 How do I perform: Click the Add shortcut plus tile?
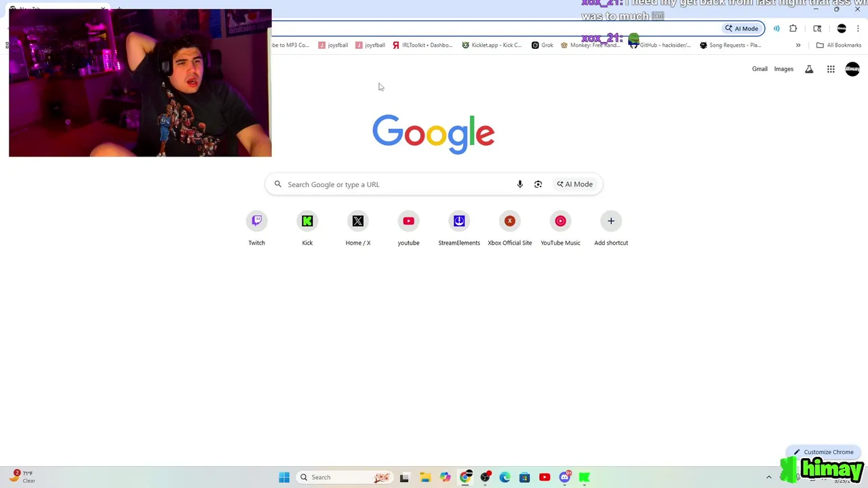click(x=611, y=228)
